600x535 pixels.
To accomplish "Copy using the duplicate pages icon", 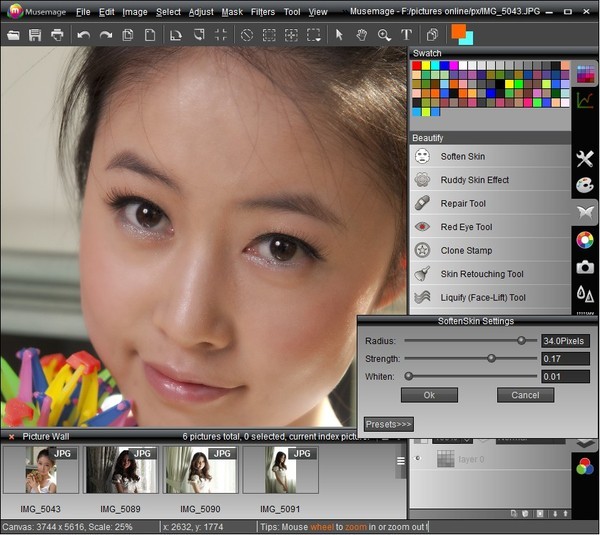I will click(127, 35).
